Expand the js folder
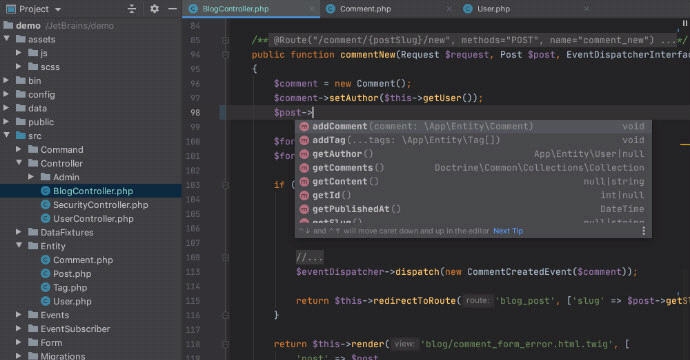 18,53
